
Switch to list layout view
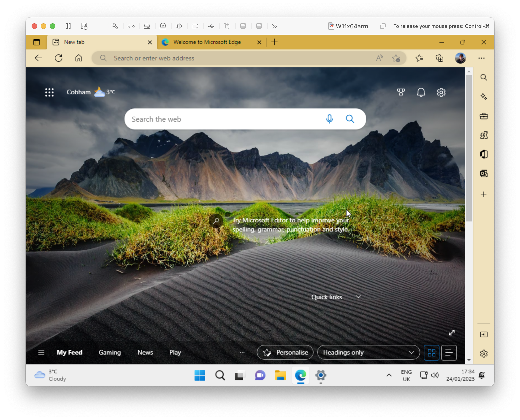click(x=449, y=353)
